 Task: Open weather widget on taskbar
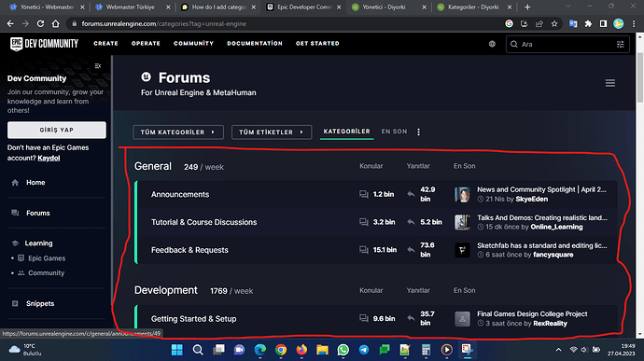(x=25, y=350)
